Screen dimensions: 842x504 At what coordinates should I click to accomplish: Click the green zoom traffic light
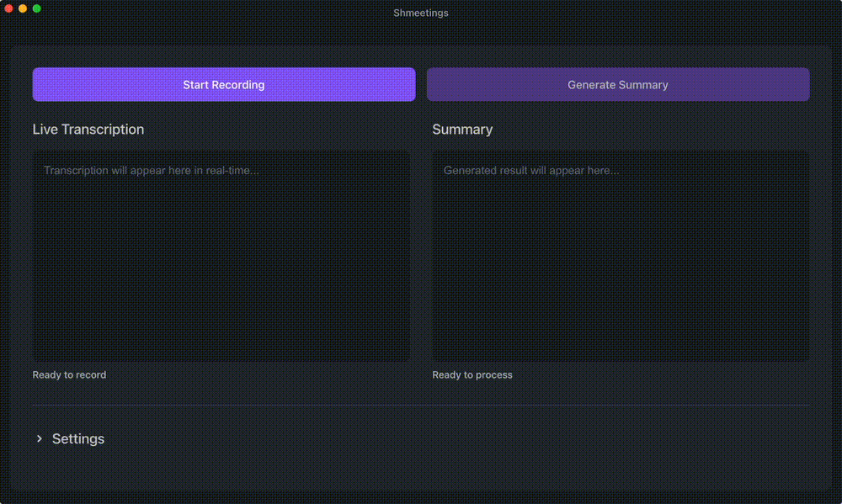coord(36,8)
